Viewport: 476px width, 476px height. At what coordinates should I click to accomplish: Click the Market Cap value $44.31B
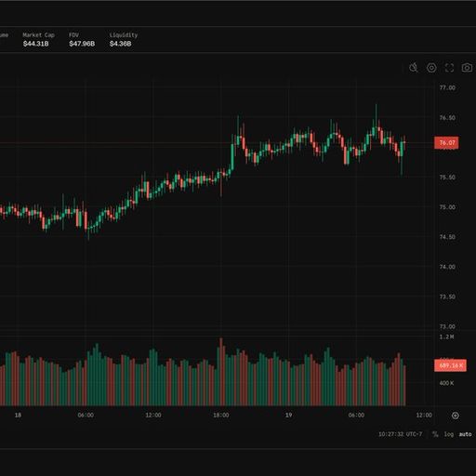click(35, 44)
